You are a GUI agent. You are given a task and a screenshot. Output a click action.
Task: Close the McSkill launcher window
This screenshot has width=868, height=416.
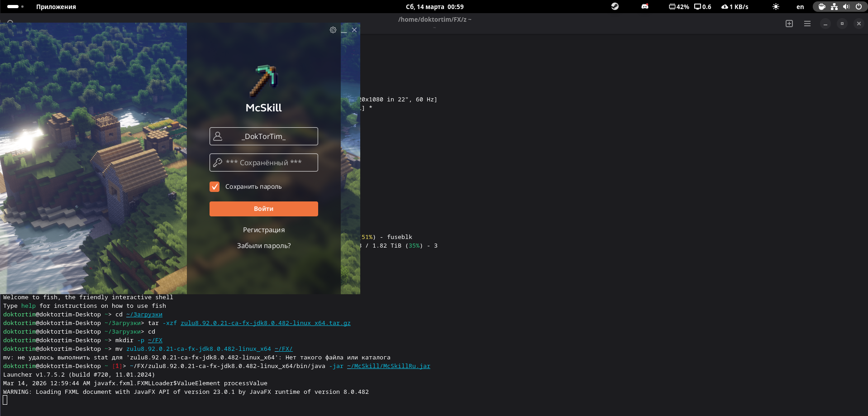pyautogui.click(x=354, y=30)
